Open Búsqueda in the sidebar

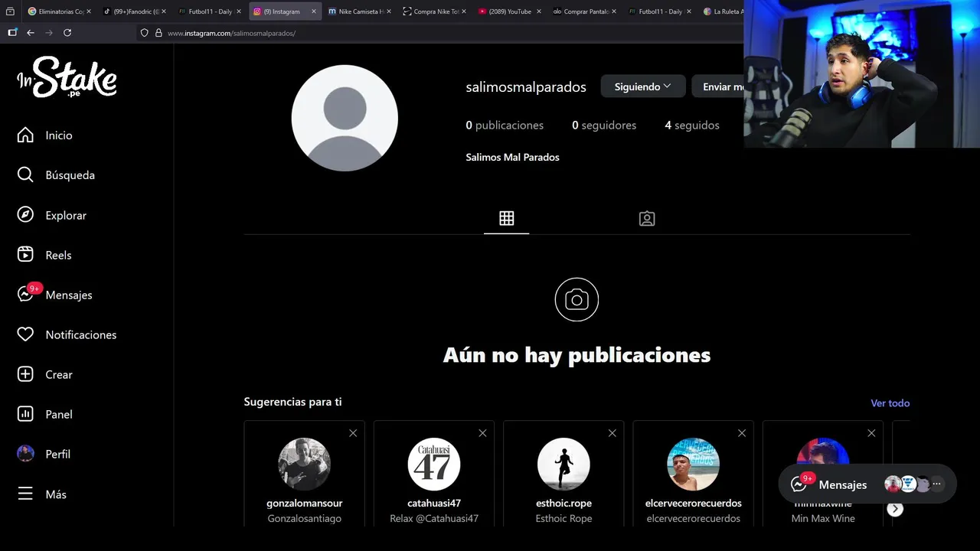(56, 175)
